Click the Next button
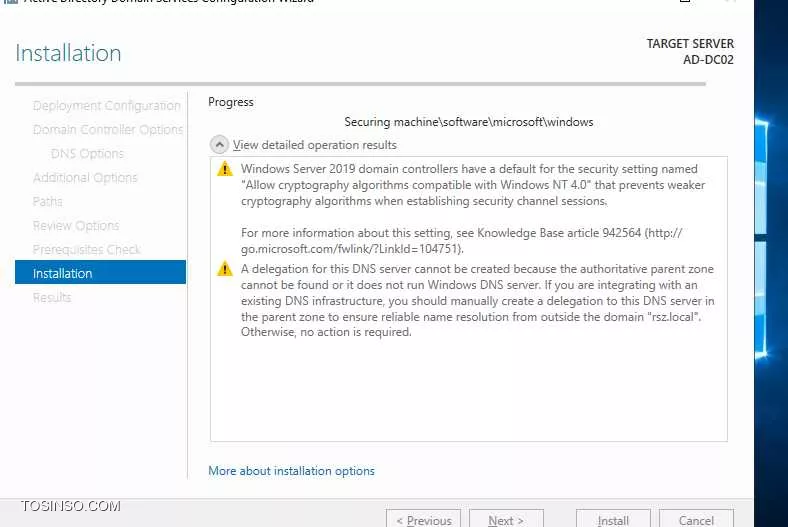Viewport: 788px width, 527px height. click(x=506, y=519)
